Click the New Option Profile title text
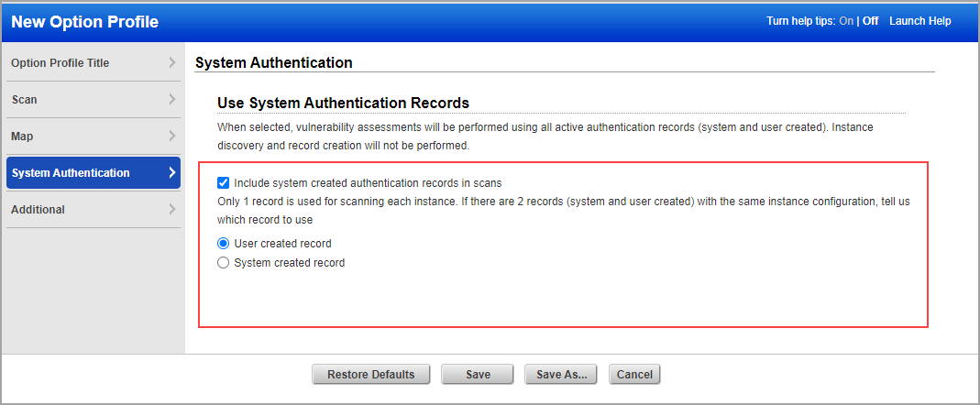This screenshot has width=980, height=405. click(85, 22)
